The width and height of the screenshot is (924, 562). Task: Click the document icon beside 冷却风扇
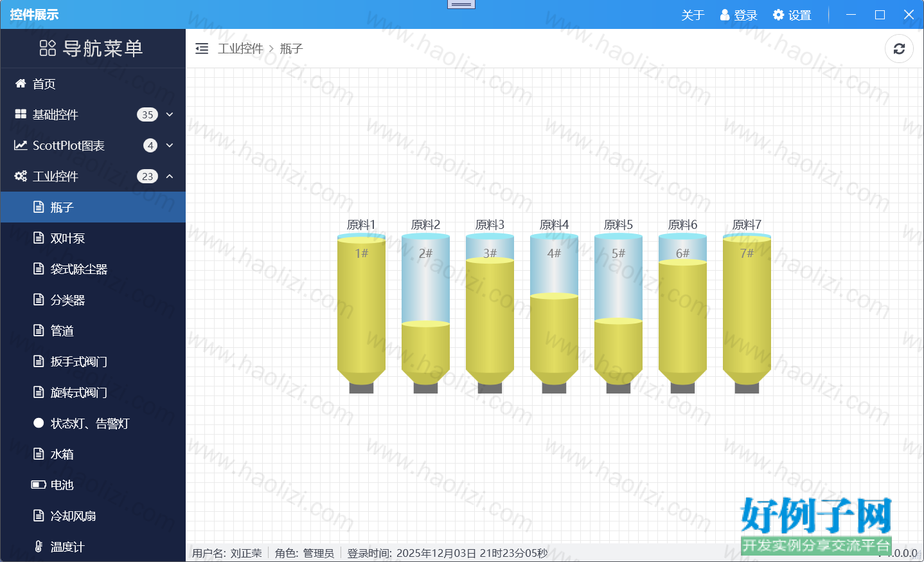(x=39, y=516)
